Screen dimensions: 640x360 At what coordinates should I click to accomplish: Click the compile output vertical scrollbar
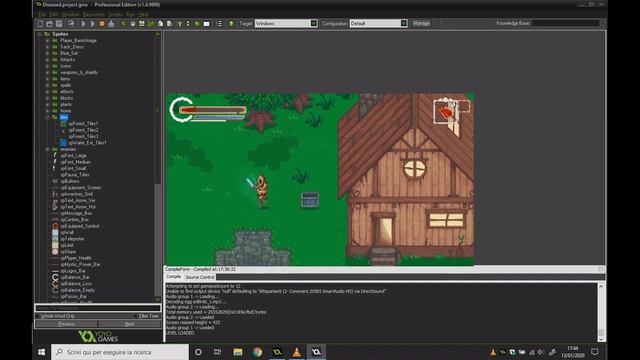click(x=601, y=312)
